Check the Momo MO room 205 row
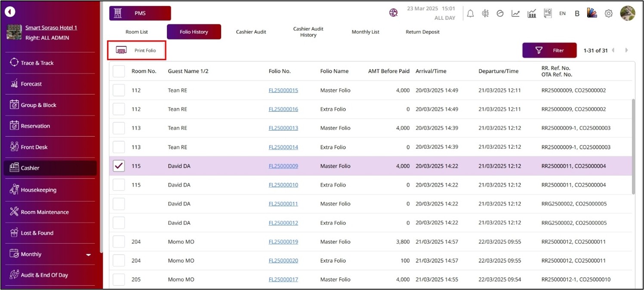644x290 pixels. click(x=119, y=280)
